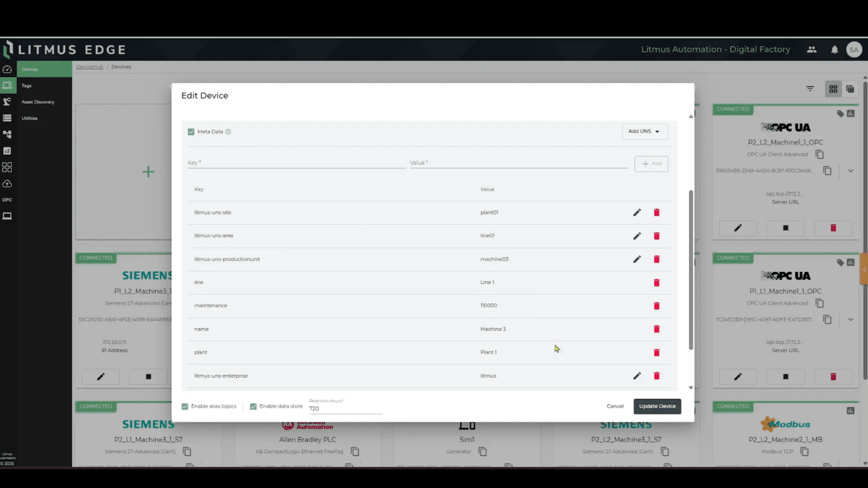
Task: Edit the litmus-uns-enterprise value
Action: tap(636, 376)
